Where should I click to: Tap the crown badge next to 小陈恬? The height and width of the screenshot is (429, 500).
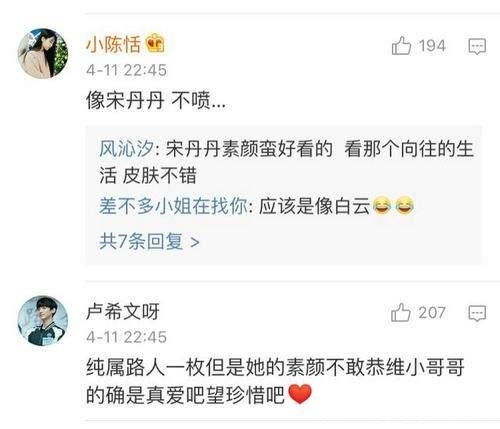[x=155, y=43]
